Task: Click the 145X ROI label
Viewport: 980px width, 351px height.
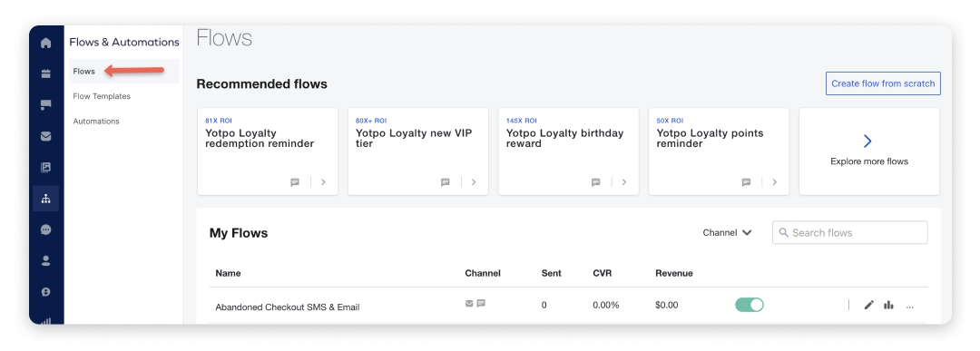Action: (521, 121)
